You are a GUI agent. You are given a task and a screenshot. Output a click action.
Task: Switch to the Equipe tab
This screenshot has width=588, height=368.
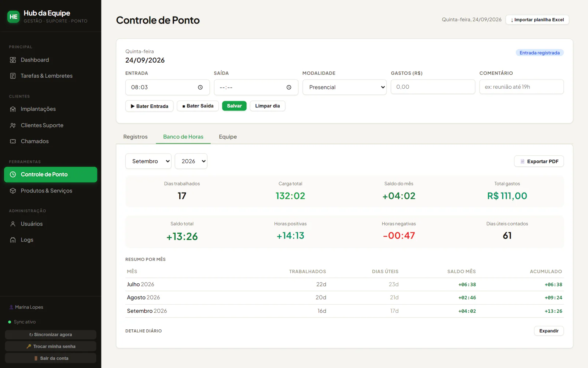pyautogui.click(x=228, y=137)
